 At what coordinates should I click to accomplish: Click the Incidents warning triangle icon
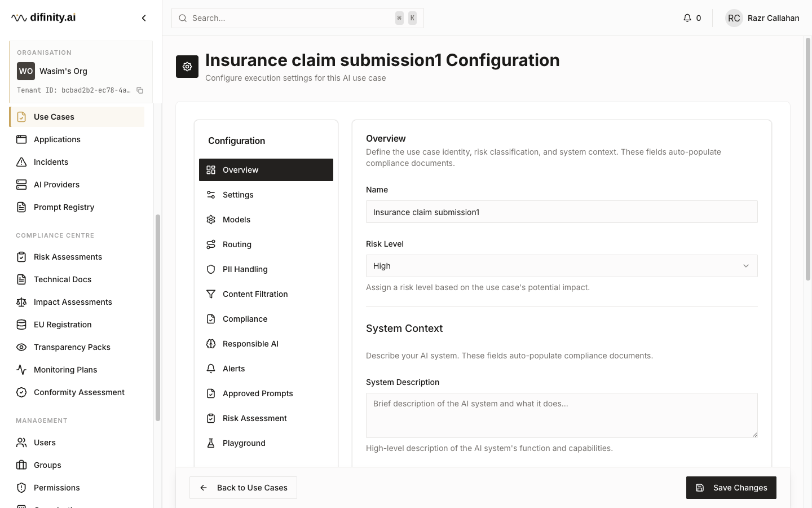point(21,162)
